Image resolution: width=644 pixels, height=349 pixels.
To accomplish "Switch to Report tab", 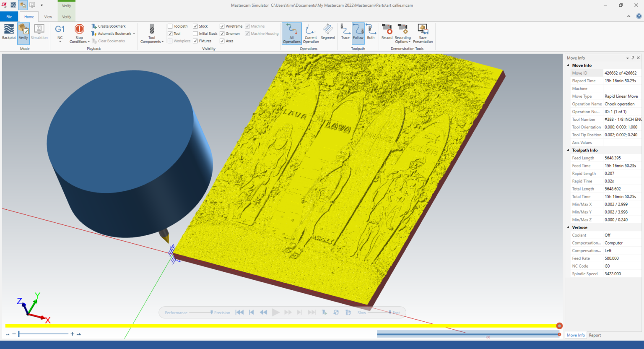I will pos(595,335).
